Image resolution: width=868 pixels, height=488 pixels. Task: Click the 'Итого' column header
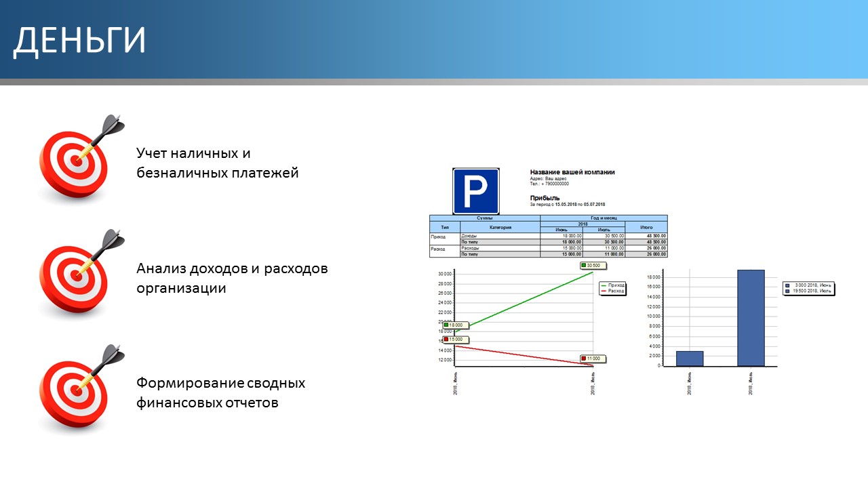click(646, 227)
